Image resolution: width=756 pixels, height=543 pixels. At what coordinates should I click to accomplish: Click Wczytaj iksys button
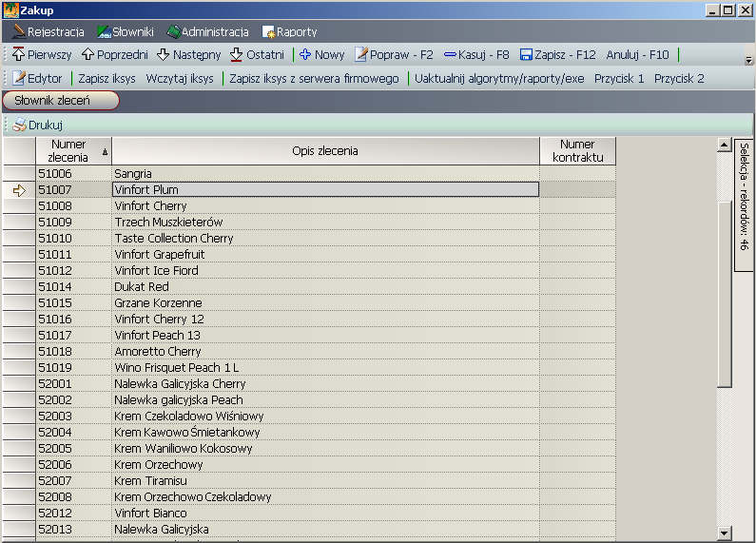pyautogui.click(x=180, y=79)
